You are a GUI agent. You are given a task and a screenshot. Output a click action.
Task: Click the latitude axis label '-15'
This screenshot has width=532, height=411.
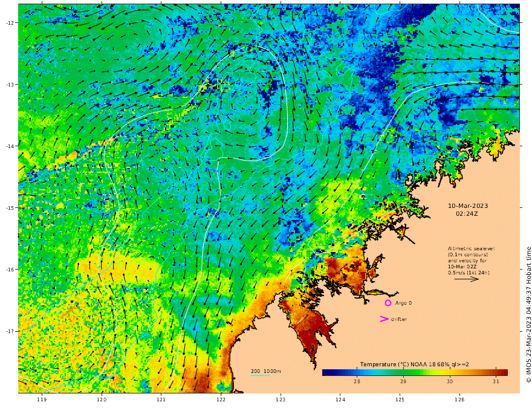(10, 208)
